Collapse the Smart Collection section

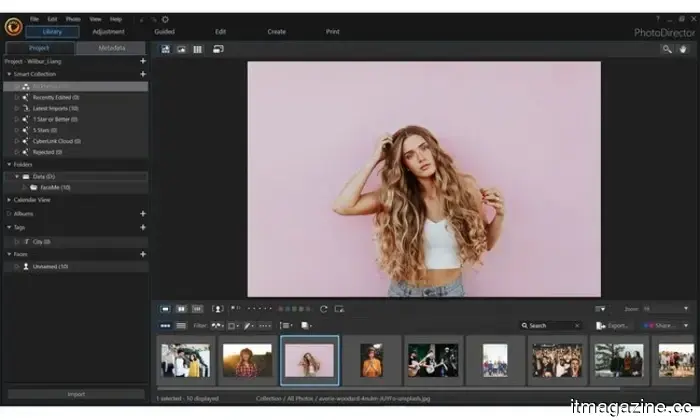[x=9, y=74]
